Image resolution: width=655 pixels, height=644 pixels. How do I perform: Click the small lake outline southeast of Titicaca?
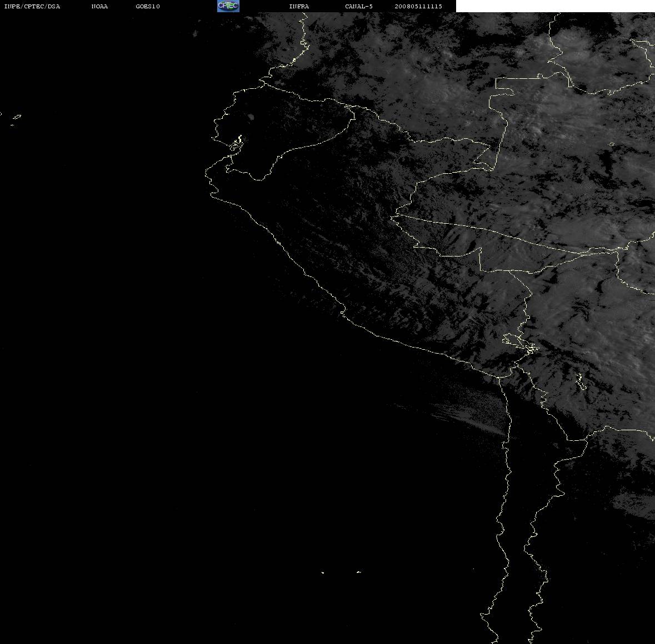580,381
